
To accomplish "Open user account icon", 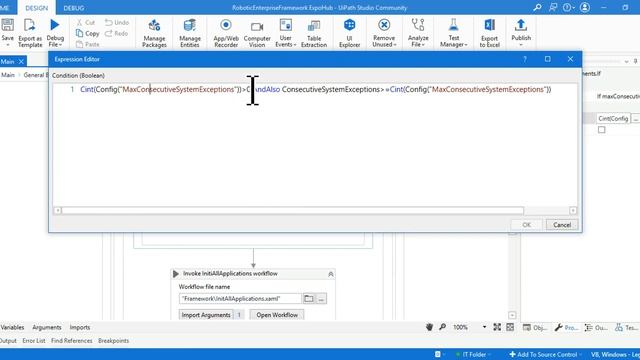I will coord(585,7).
